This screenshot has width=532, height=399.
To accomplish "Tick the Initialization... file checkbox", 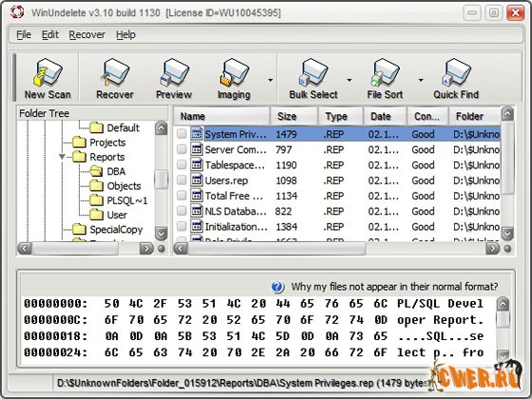I will click(181, 226).
